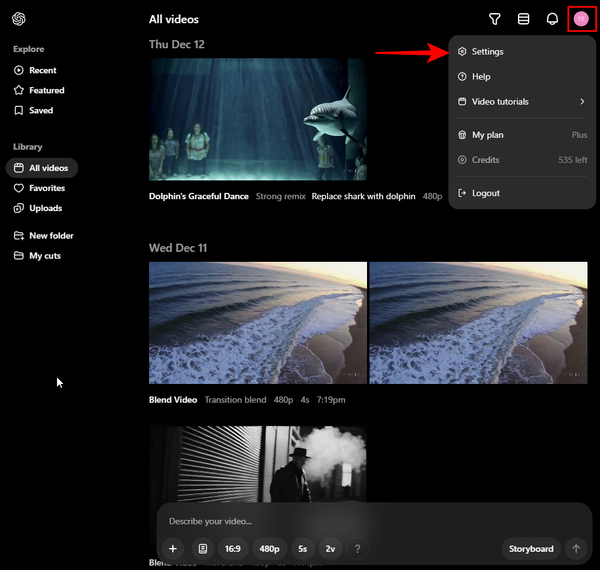Open the Dolphin's Graceful Dance video thumbnail
Image resolution: width=600 pixels, height=570 pixels.
tap(257, 119)
